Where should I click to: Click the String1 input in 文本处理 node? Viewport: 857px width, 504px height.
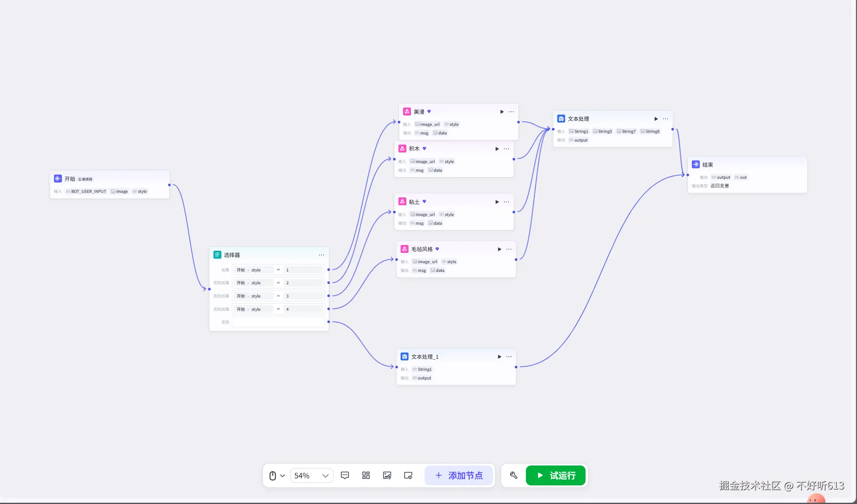(x=579, y=131)
